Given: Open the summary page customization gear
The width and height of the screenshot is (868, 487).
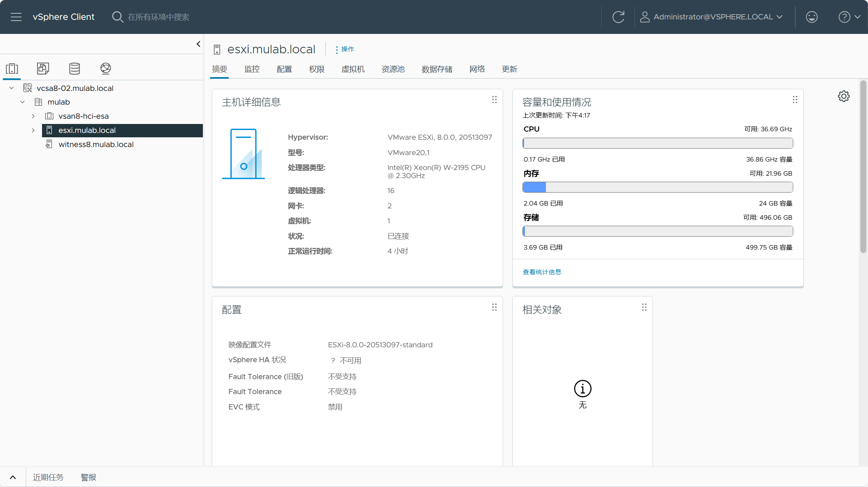Looking at the screenshot, I should click(x=844, y=96).
